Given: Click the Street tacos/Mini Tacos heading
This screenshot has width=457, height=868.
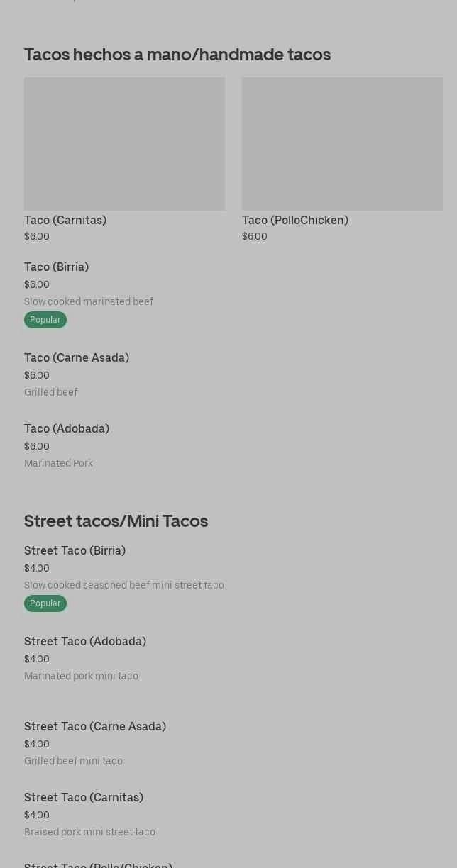Looking at the screenshot, I should point(116,521).
